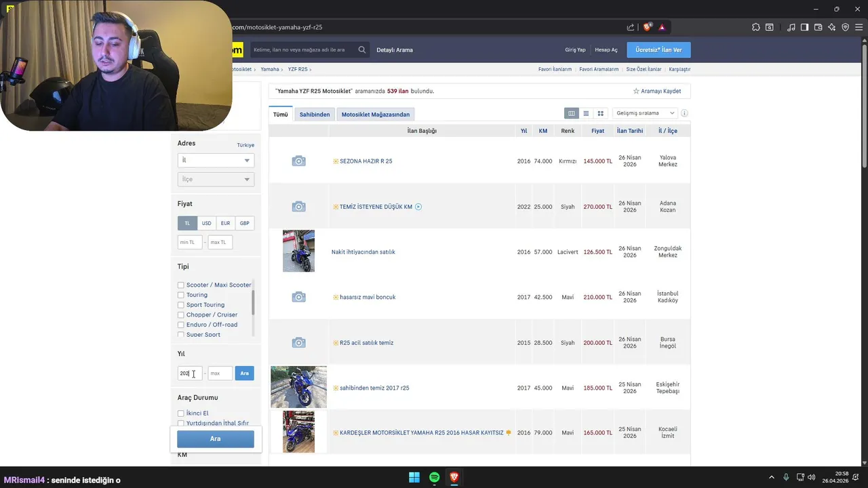
Task: Open thumbnail of sahibinden temiz 2017 r25
Action: (x=298, y=387)
